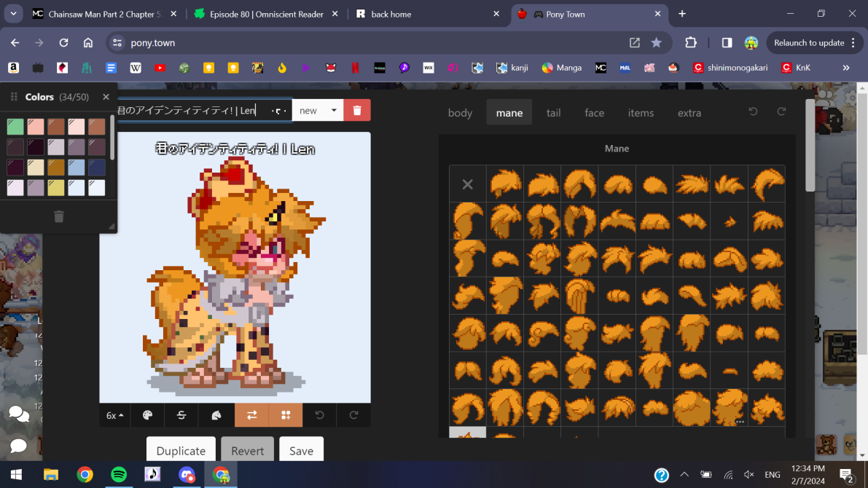
Task: Select the horse head icon in the editor toolbar
Action: pyautogui.click(x=215, y=415)
